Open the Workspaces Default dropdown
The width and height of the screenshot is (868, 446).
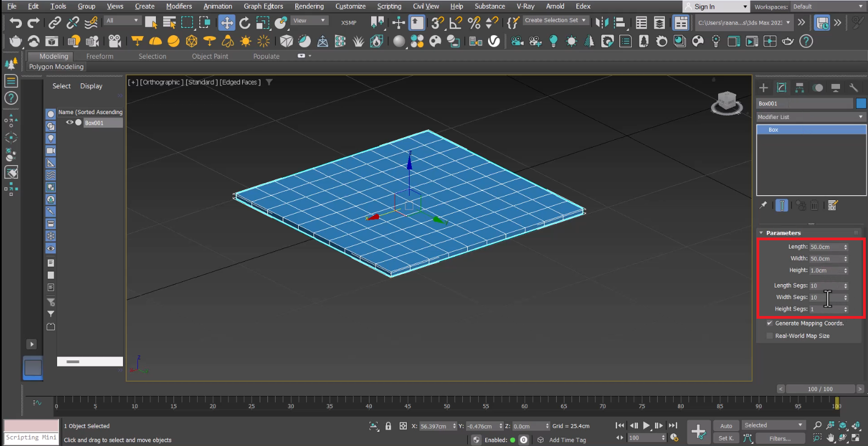click(827, 7)
